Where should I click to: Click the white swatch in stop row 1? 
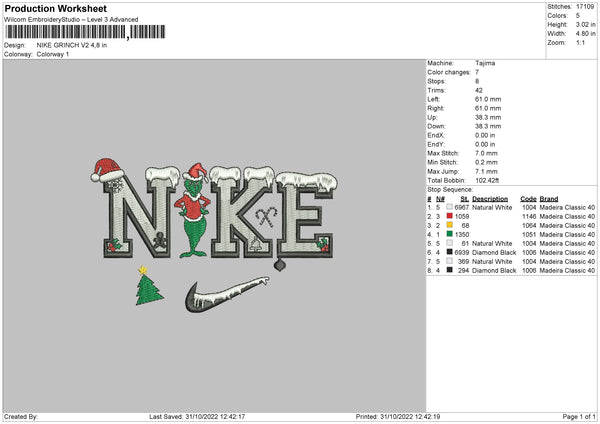(449, 207)
